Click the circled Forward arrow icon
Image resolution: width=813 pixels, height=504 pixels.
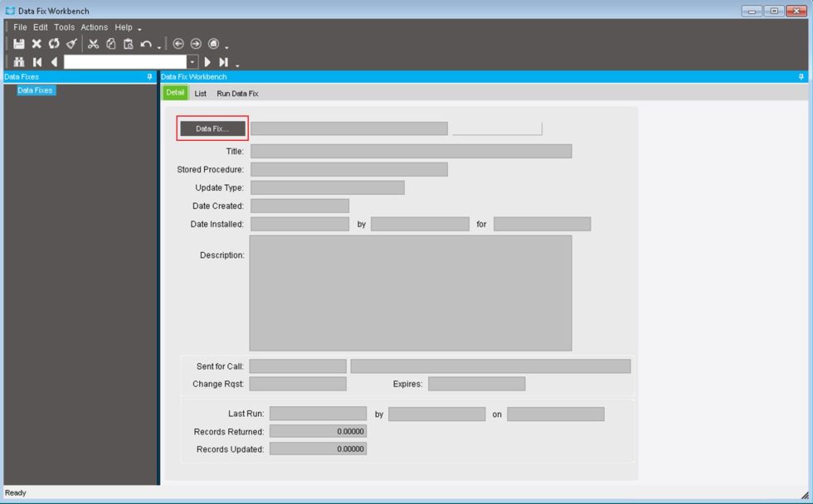196,44
